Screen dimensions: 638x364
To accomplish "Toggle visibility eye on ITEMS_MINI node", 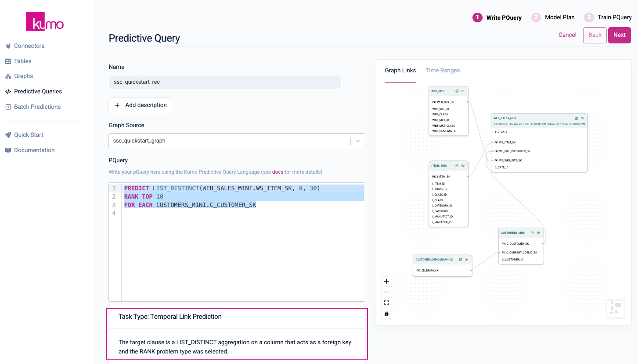I will 463,166.
